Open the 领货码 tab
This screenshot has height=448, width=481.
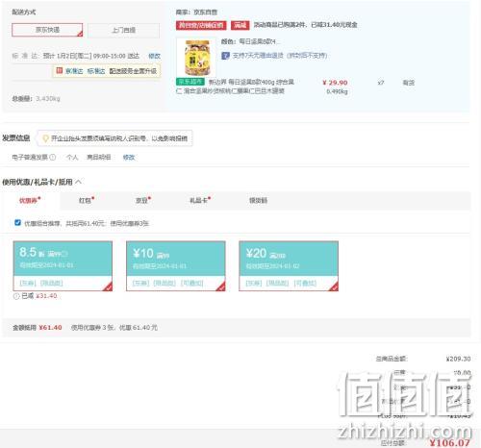pyautogui.click(x=258, y=201)
